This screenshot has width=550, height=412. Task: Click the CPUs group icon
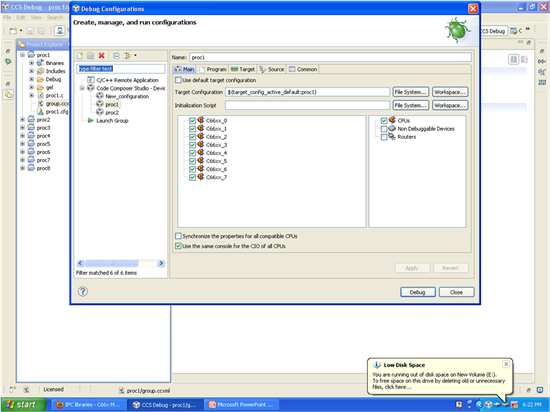click(x=392, y=120)
